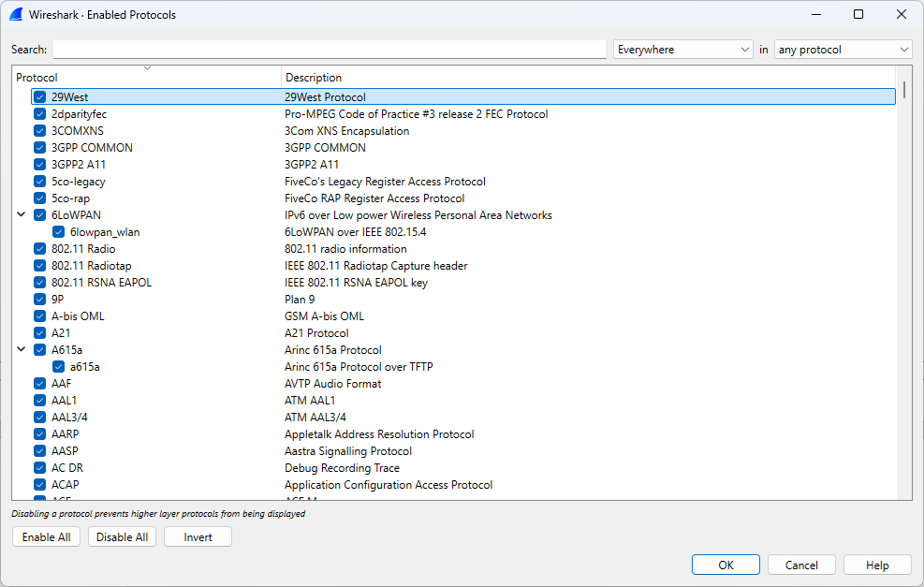Toggle the lowercase a615a child checkbox
Viewport: 924px width, 587px height.
(58, 367)
